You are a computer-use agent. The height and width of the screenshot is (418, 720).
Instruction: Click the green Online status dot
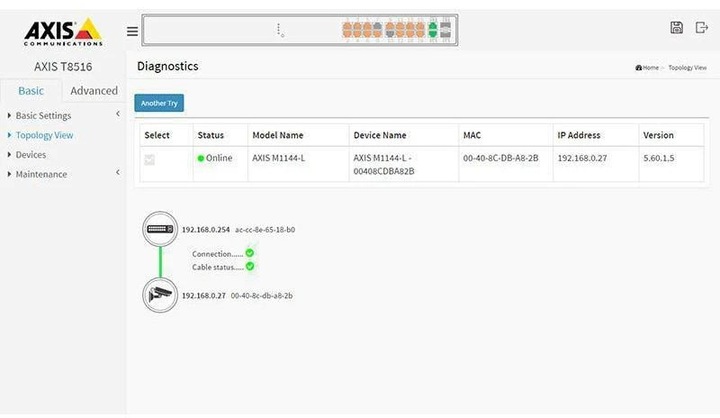coord(201,158)
